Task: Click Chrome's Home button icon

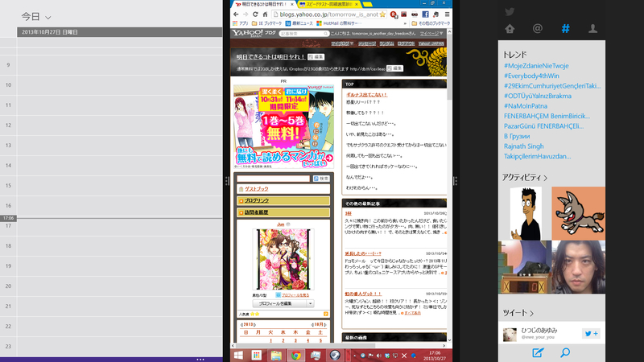Action: (x=265, y=14)
